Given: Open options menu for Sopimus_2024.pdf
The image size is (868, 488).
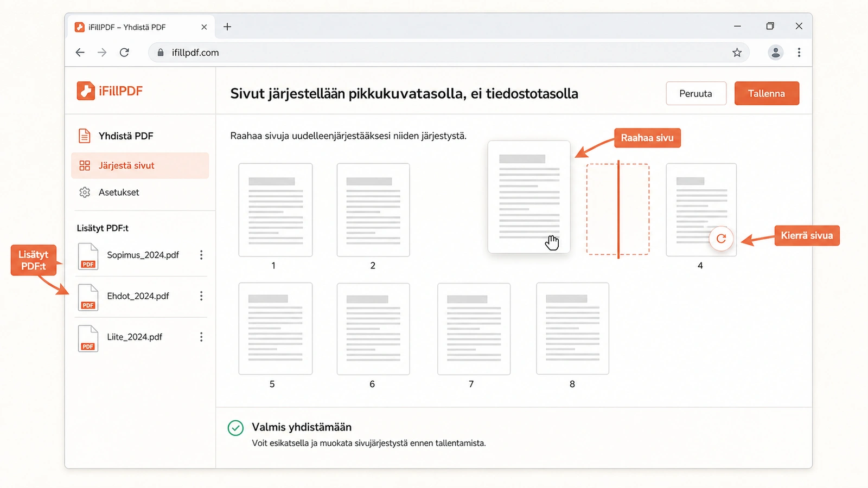Looking at the screenshot, I should pyautogui.click(x=201, y=255).
